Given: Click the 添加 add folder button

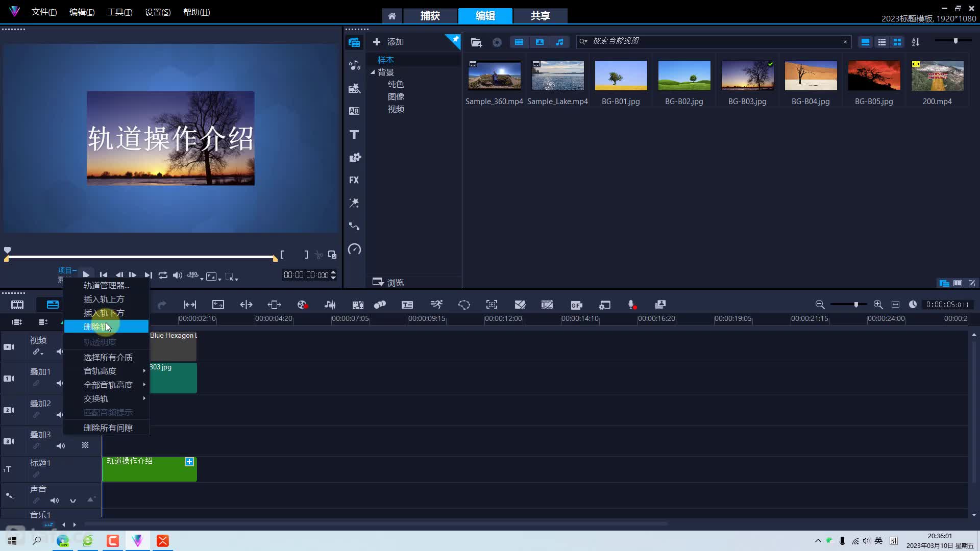Looking at the screenshot, I should click(388, 42).
